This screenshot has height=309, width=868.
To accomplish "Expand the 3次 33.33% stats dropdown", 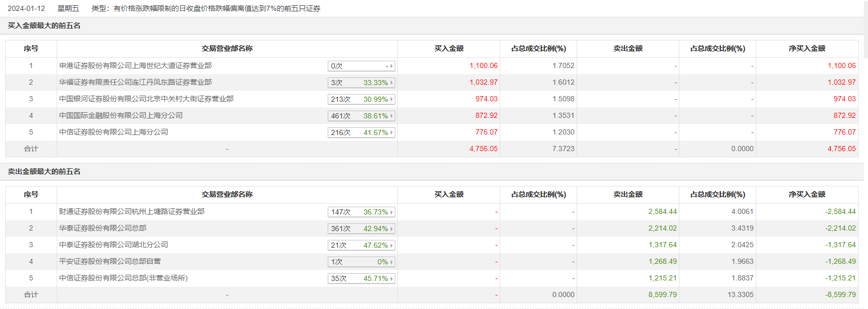I will click(x=362, y=83).
